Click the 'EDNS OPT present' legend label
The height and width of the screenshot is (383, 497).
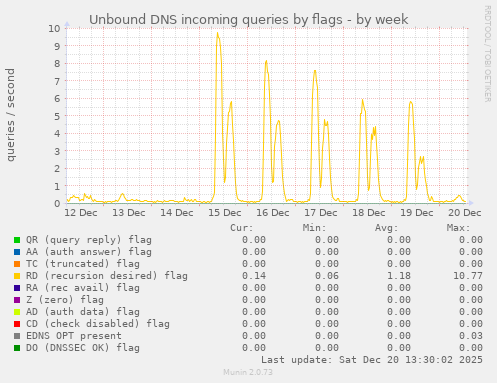pyautogui.click(x=74, y=336)
